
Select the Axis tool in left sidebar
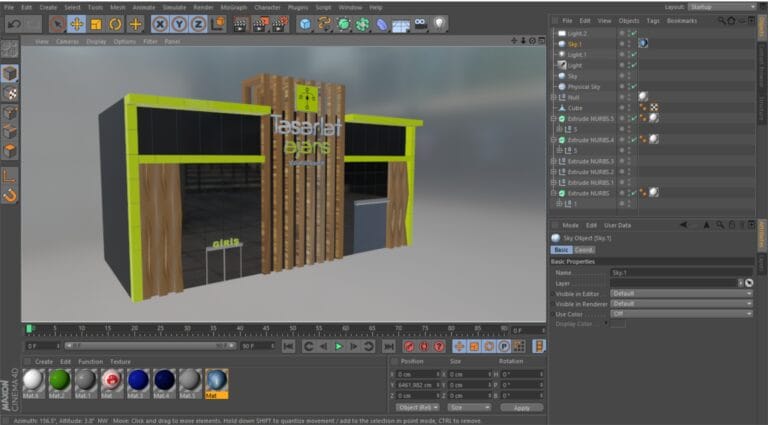[x=10, y=176]
